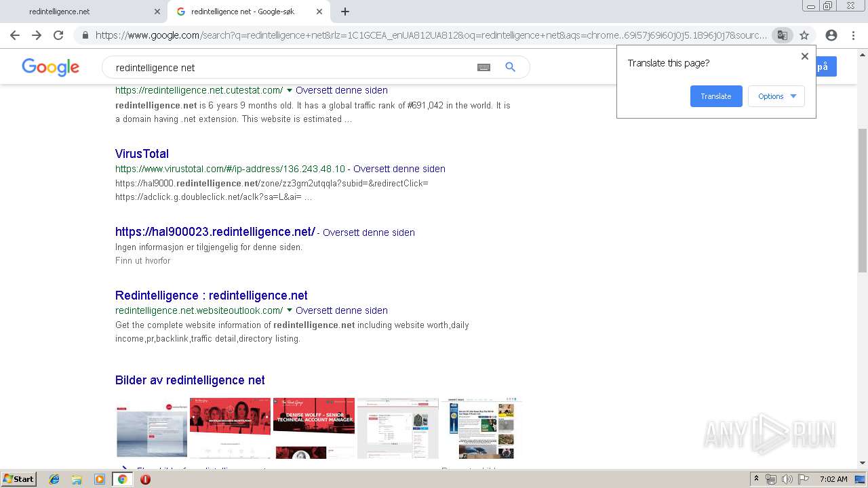The image size is (868, 488).
Task: Open a new tab with the plus button
Action: click(x=345, y=12)
